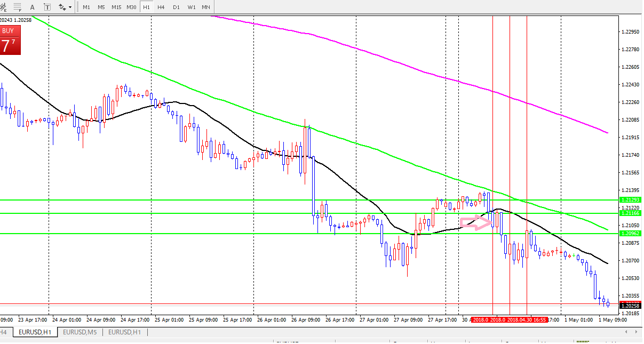Click the 1.20700 price scale value
644x344 pixels.
631,260
